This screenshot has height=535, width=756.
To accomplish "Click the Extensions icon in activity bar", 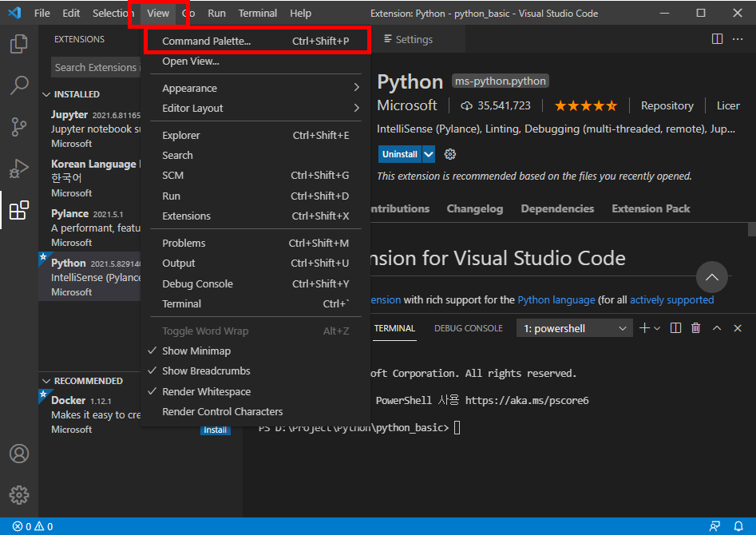I will coord(19,210).
